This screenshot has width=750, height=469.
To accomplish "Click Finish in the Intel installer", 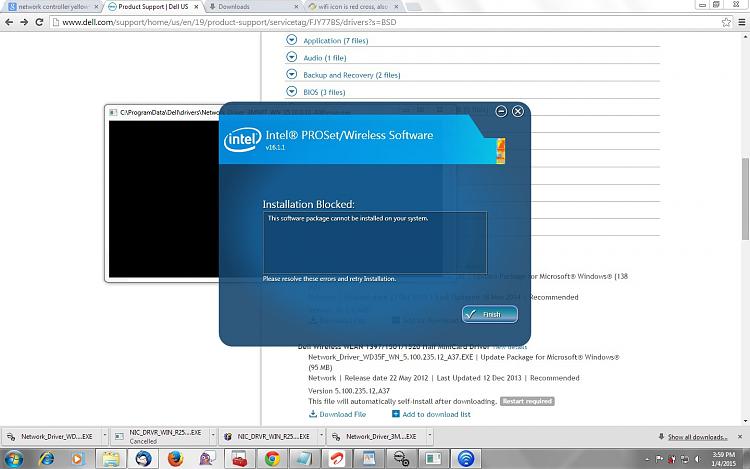I will pyautogui.click(x=490, y=314).
